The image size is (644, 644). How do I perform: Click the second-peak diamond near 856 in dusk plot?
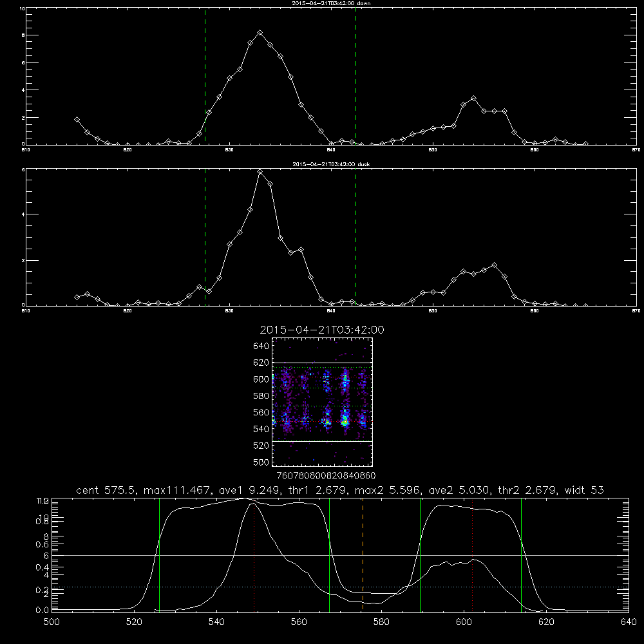pos(494,265)
